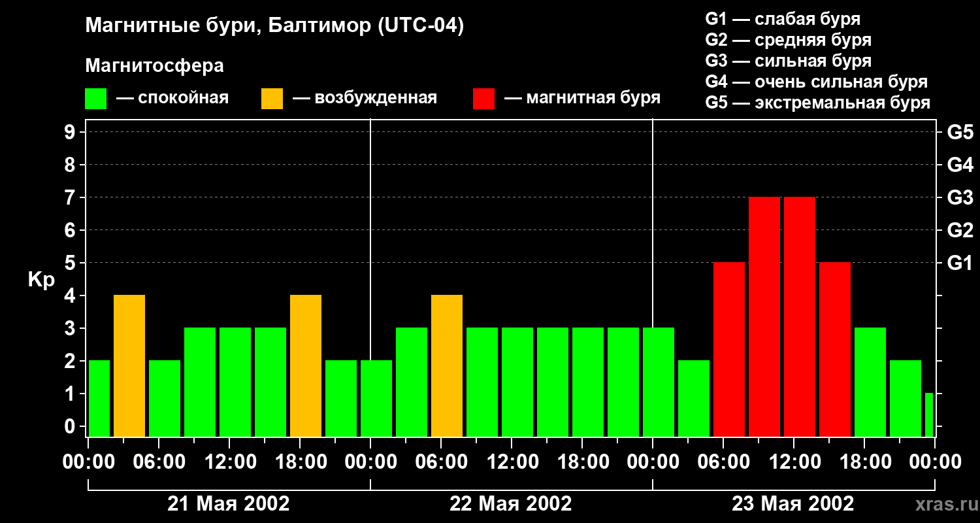
Task: Click the '21 Мая 2002' date label
Action: point(229,503)
